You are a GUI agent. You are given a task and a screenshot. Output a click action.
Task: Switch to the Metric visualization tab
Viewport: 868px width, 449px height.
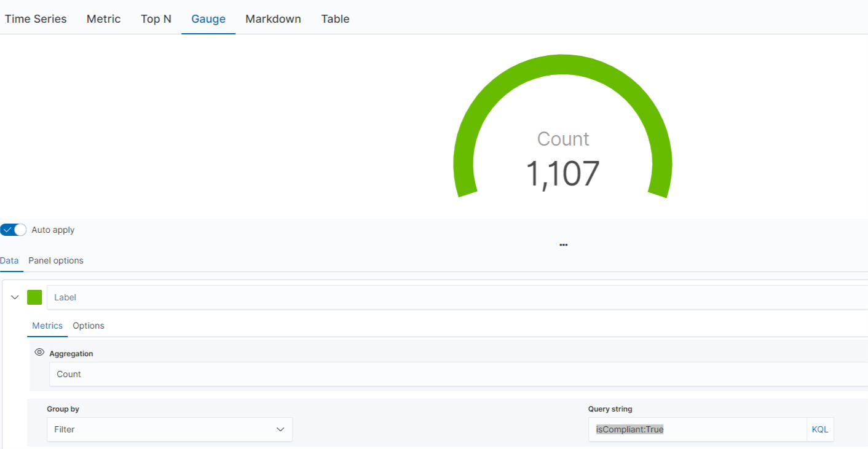pos(104,19)
